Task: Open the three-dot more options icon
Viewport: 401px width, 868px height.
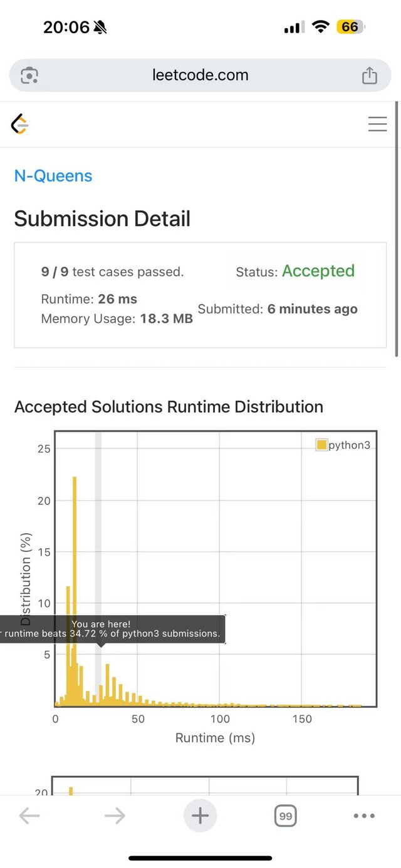Action: 364,815
